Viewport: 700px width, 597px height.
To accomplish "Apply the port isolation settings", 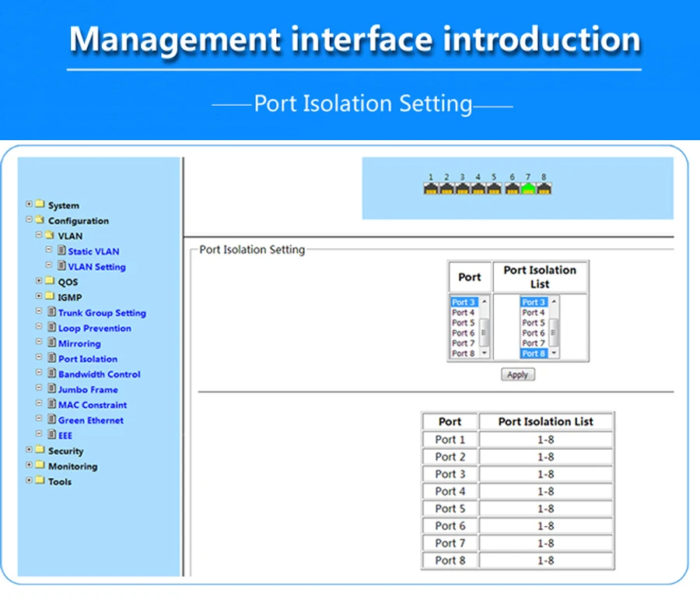I will [518, 374].
